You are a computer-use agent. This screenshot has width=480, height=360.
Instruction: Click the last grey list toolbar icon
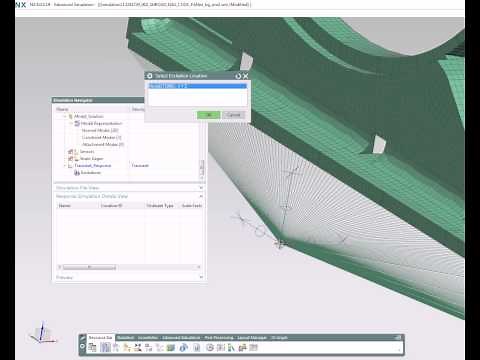[254, 348]
